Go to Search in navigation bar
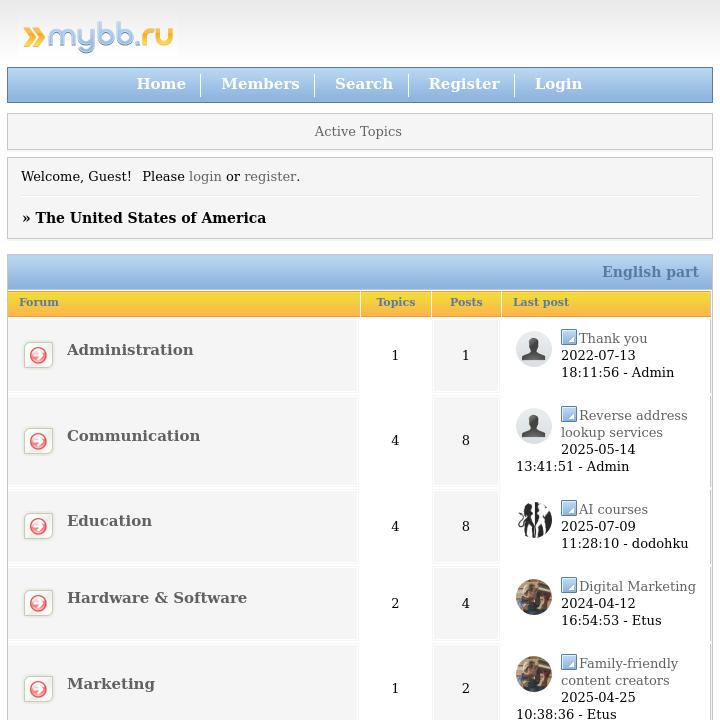The height and width of the screenshot is (720, 720). pos(364,84)
